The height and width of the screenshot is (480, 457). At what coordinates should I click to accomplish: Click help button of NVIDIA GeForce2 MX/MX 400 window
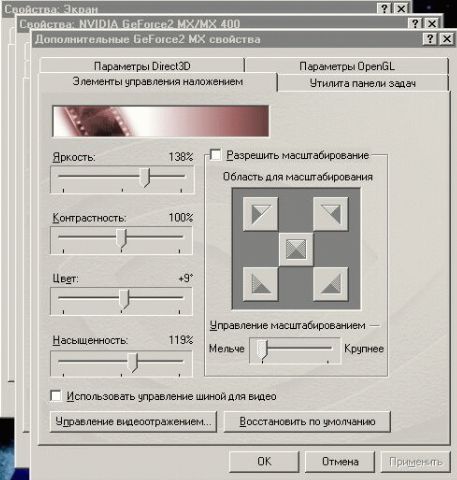point(415,23)
